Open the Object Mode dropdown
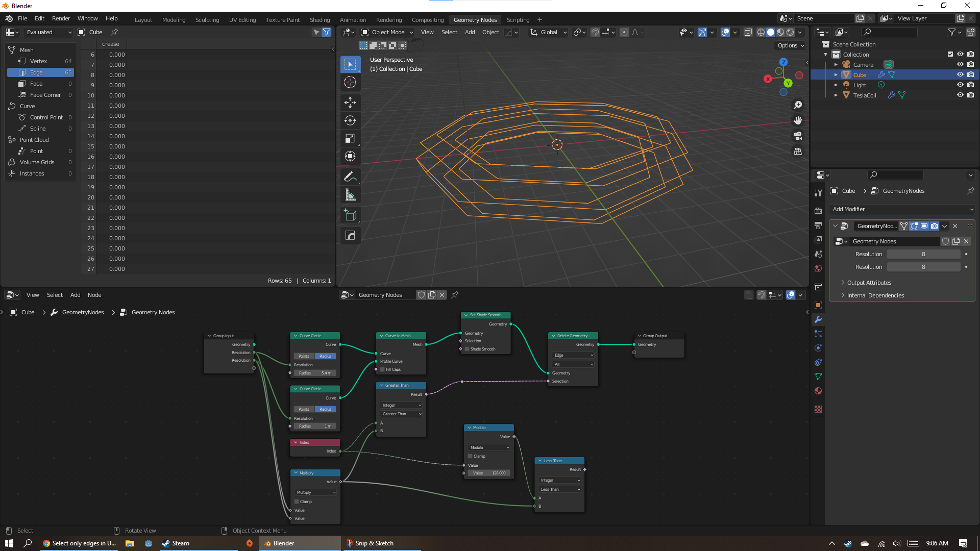This screenshot has width=980, height=551. pyautogui.click(x=387, y=32)
